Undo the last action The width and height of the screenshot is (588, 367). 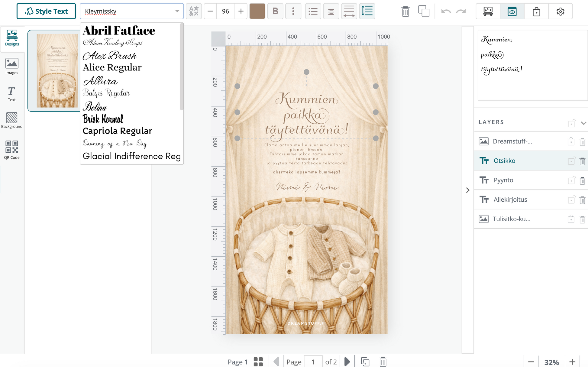coord(446,11)
